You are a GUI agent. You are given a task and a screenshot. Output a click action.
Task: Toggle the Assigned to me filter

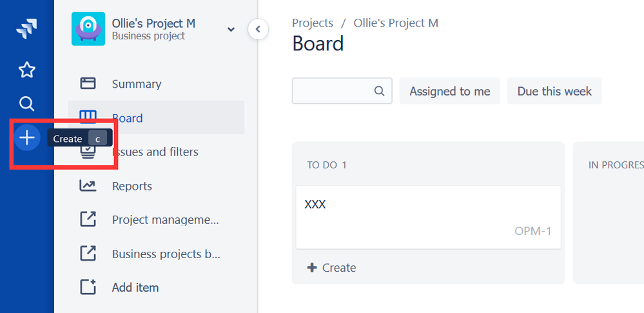pyautogui.click(x=450, y=91)
